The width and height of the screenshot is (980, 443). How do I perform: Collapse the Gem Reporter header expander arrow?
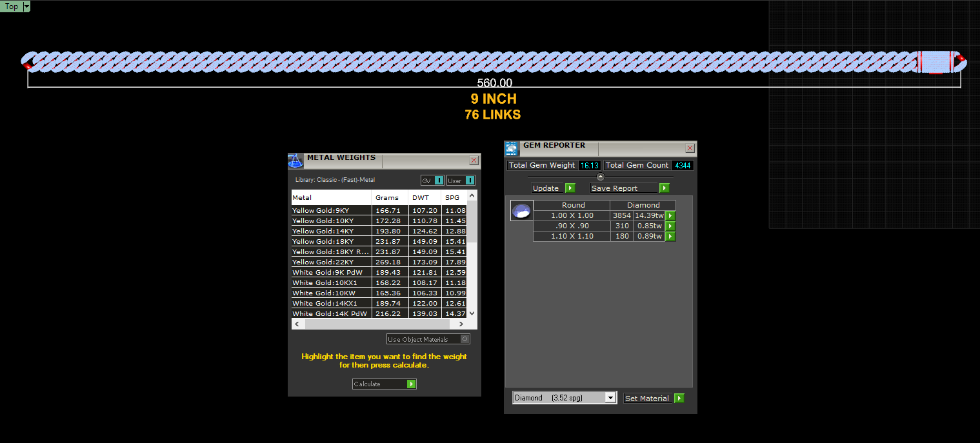coord(601,177)
